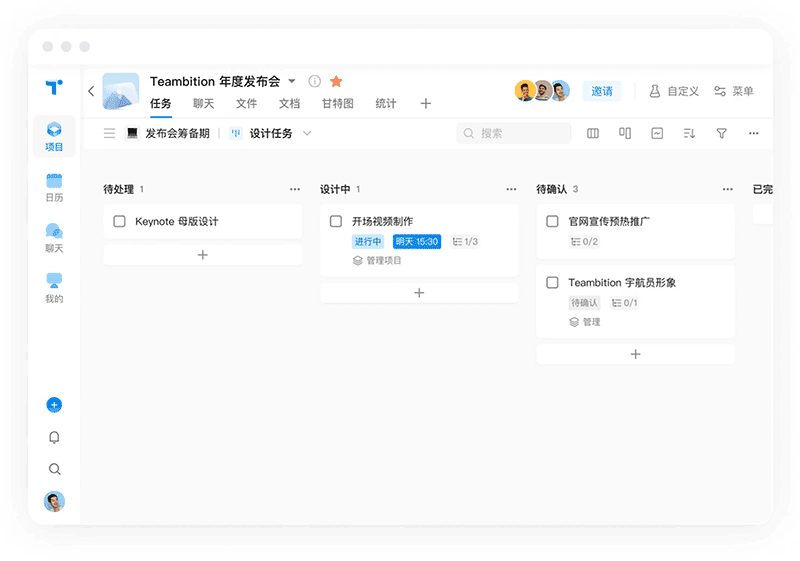This screenshot has height=561, width=800.
Task: Open the 设计任务 view dropdown
Action: 270,134
